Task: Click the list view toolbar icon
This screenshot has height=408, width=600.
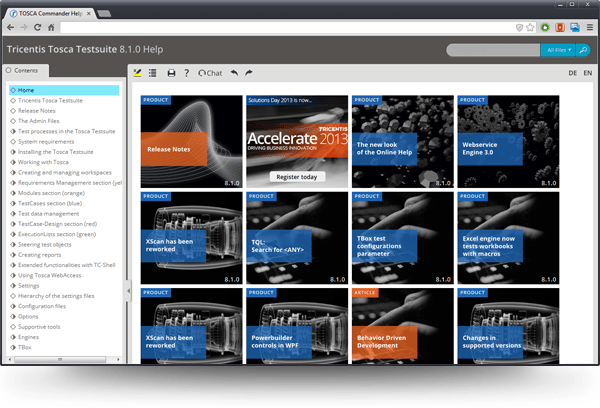Action: 152,73
